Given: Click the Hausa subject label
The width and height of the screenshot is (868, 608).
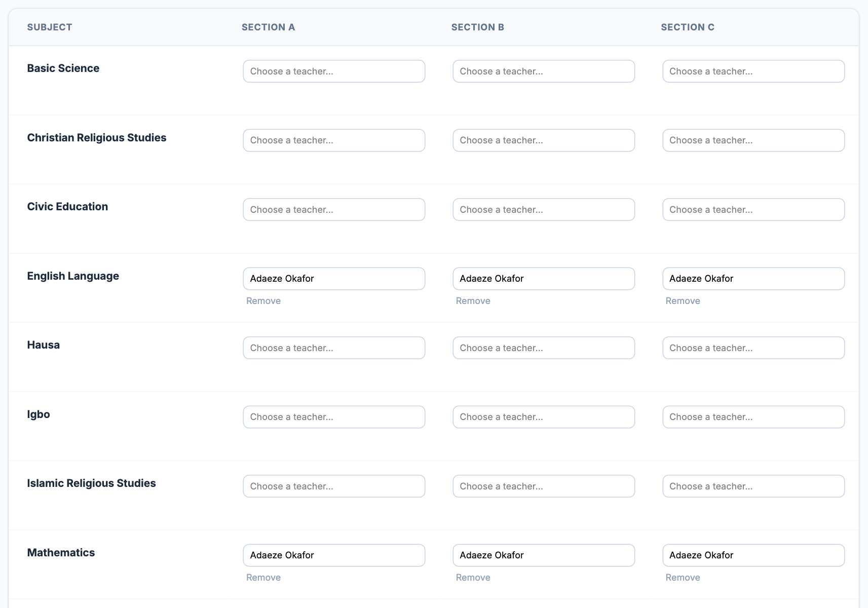Looking at the screenshot, I should [x=44, y=345].
